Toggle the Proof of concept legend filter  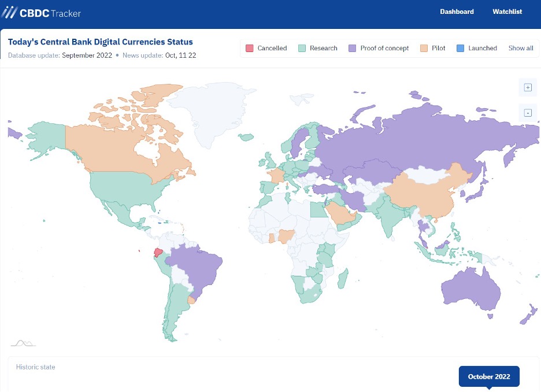pyautogui.click(x=379, y=48)
